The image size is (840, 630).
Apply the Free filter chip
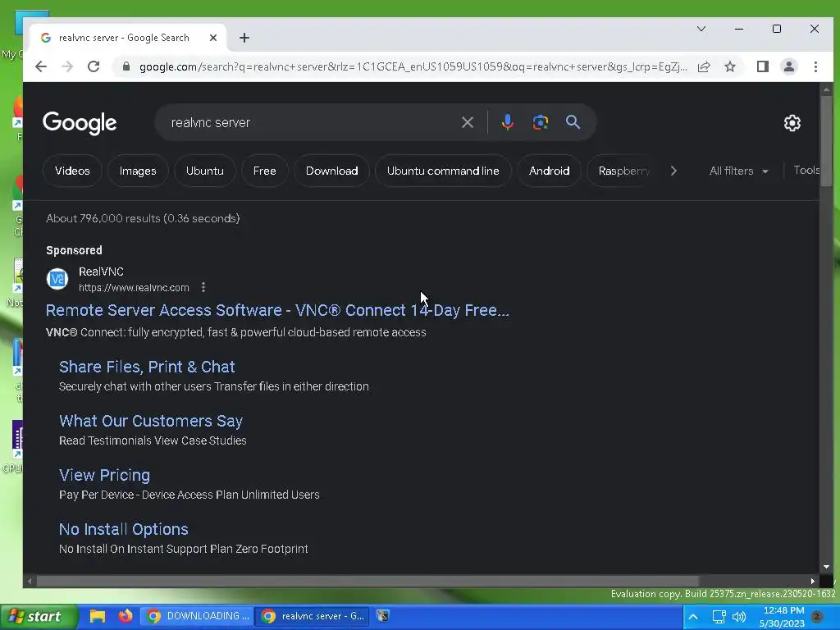pyautogui.click(x=265, y=171)
